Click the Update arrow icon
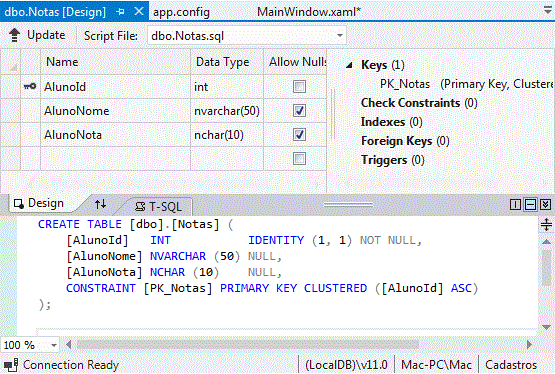Viewport: 555px width, 374px height. click(15, 35)
